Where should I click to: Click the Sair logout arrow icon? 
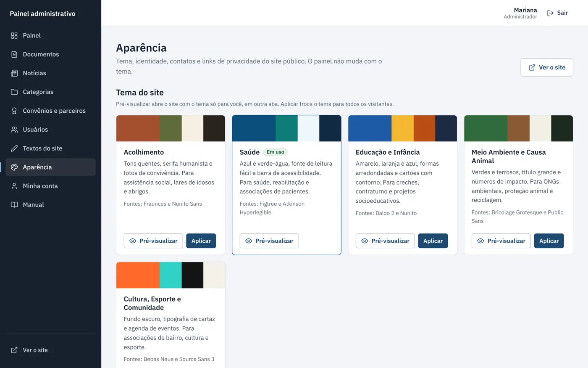(x=550, y=13)
